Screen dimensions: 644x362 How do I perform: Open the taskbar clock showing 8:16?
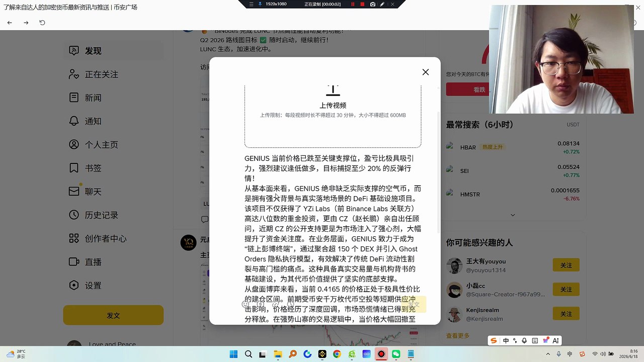pos(629,354)
